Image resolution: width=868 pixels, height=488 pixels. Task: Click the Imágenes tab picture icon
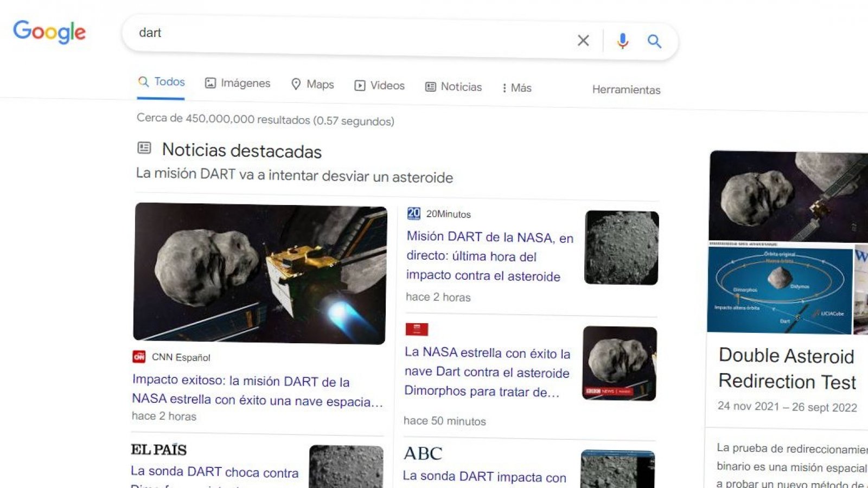click(210, 82)
